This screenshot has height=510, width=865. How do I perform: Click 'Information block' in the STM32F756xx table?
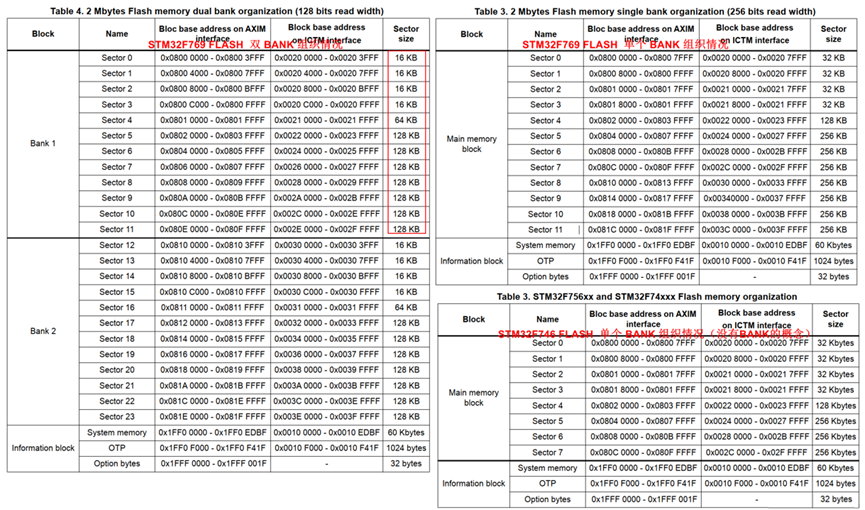pos(473,484)
